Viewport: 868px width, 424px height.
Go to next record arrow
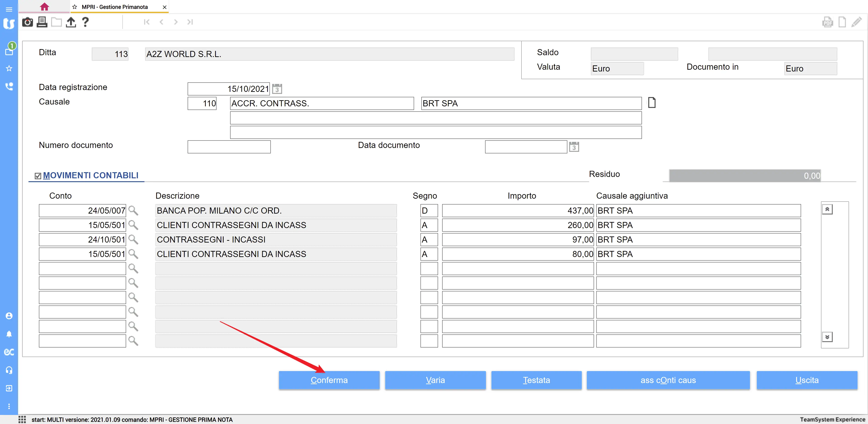pos(176,22)
